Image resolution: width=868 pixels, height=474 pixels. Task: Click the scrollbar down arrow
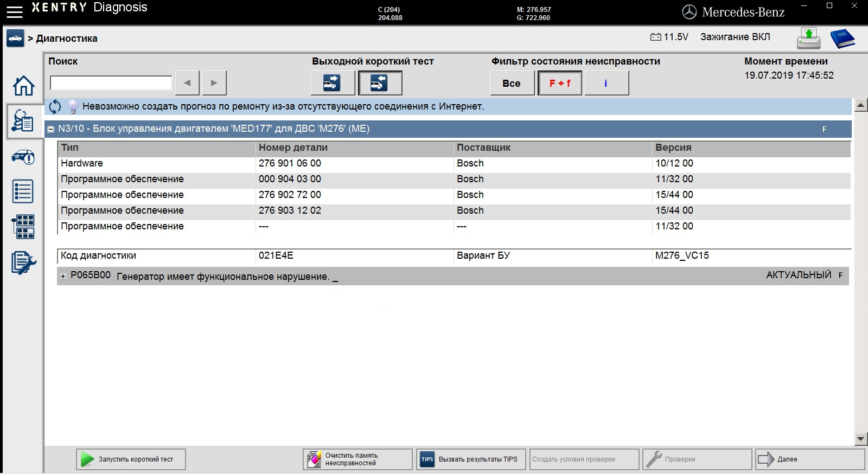pos(860,439)
